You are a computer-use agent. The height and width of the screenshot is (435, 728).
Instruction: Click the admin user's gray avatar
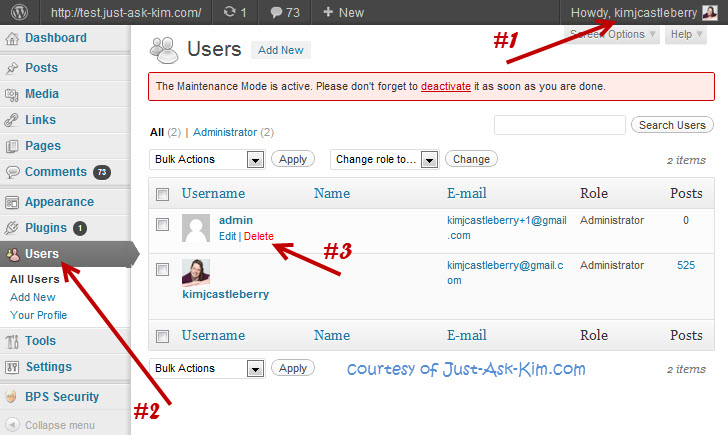click(x=195, y=228)
